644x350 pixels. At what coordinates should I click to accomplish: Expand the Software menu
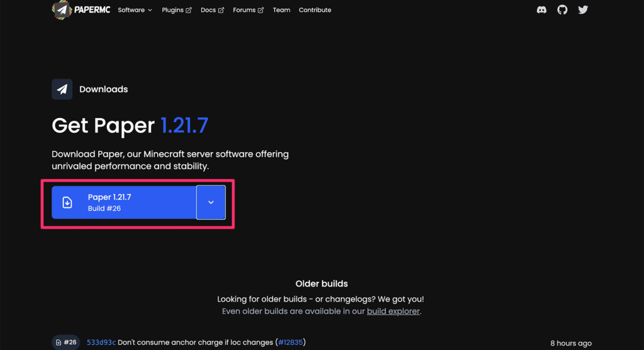tap(135, 10)
